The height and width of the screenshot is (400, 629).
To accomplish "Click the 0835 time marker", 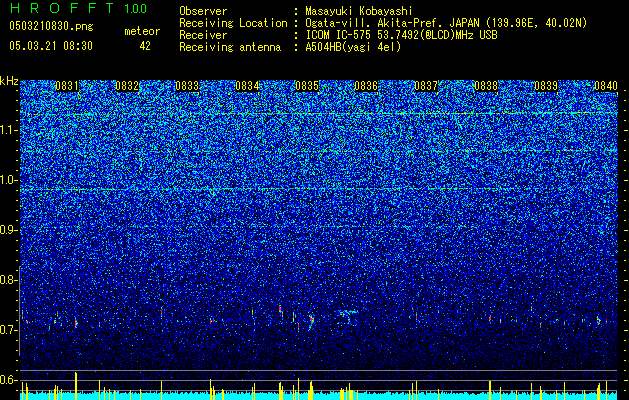I will coord(307,86).
